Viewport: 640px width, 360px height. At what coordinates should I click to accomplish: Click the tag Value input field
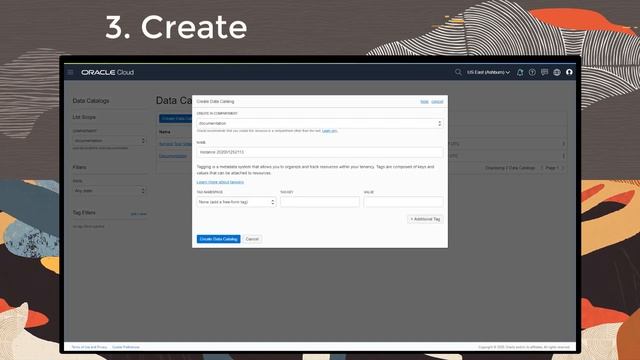pos(403,202)
